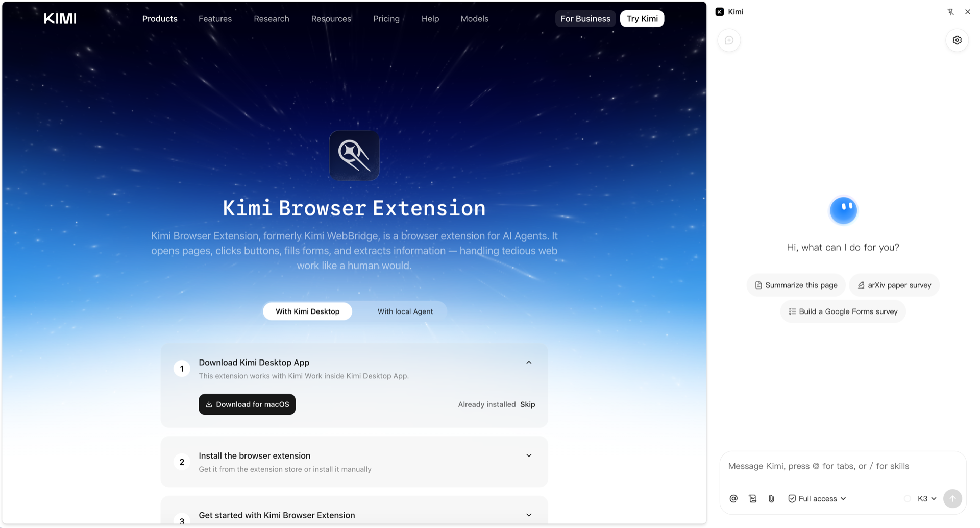Click 'Hi, what can I do for you?' text
Viewport: 980px width, 528px height.
tap(843, 247)
